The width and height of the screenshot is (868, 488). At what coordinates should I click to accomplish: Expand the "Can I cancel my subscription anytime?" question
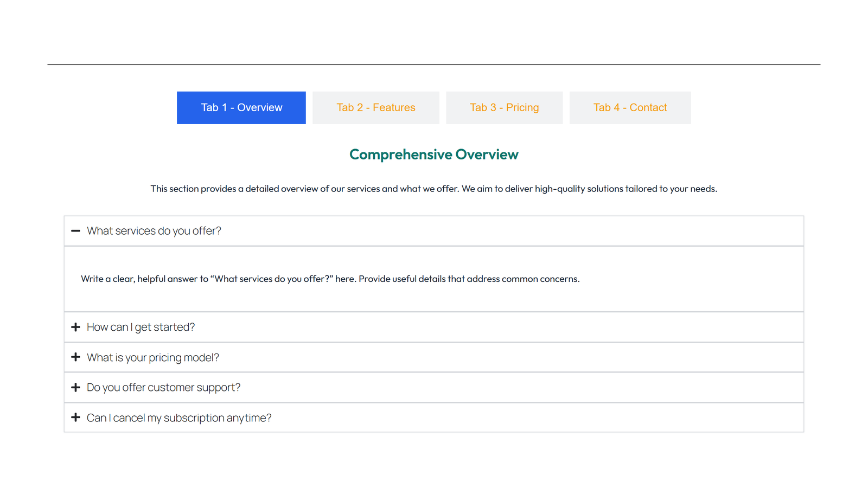click(179, 418)
